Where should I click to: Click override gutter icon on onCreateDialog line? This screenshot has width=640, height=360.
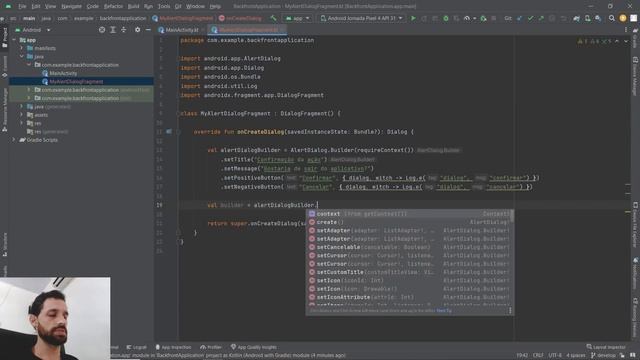pyautogui.click(x=169, y=131)
